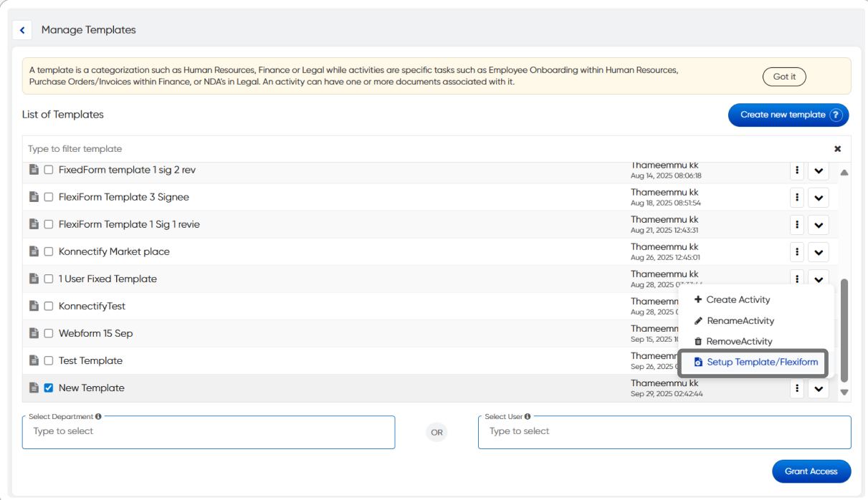Viewport: 868px width, 500px height.
Task: Tick the KonnectifyTest checkbox
Action: pyautogui.click(x=49, y=307)
